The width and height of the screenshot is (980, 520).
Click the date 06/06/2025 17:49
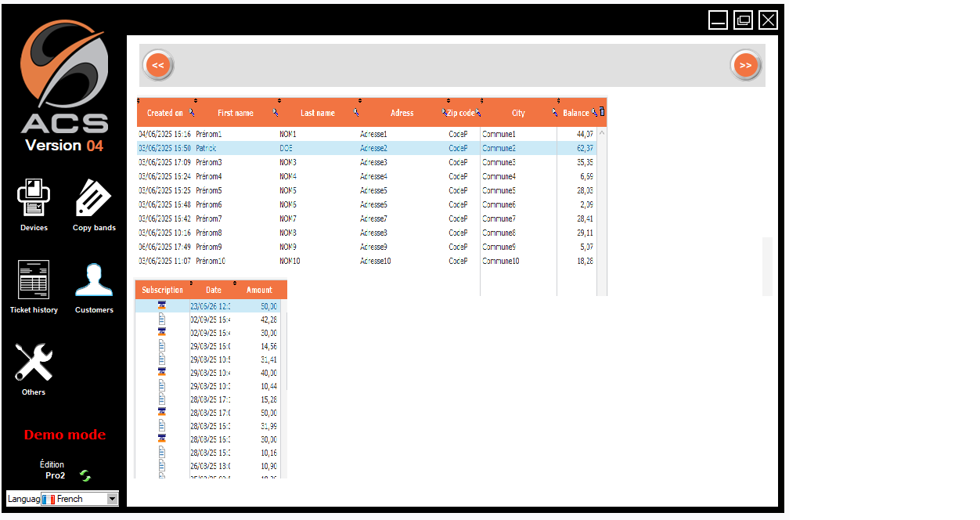pos(164,247)
